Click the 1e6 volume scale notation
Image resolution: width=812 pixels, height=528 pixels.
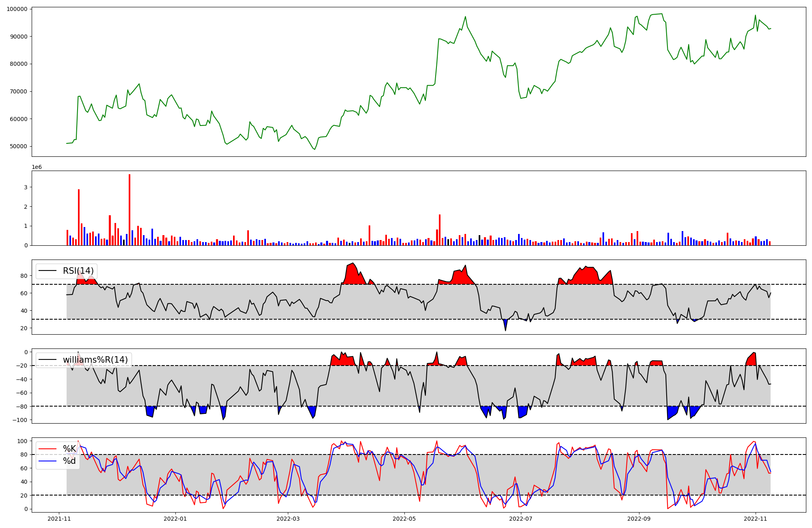tap(37, 167)
